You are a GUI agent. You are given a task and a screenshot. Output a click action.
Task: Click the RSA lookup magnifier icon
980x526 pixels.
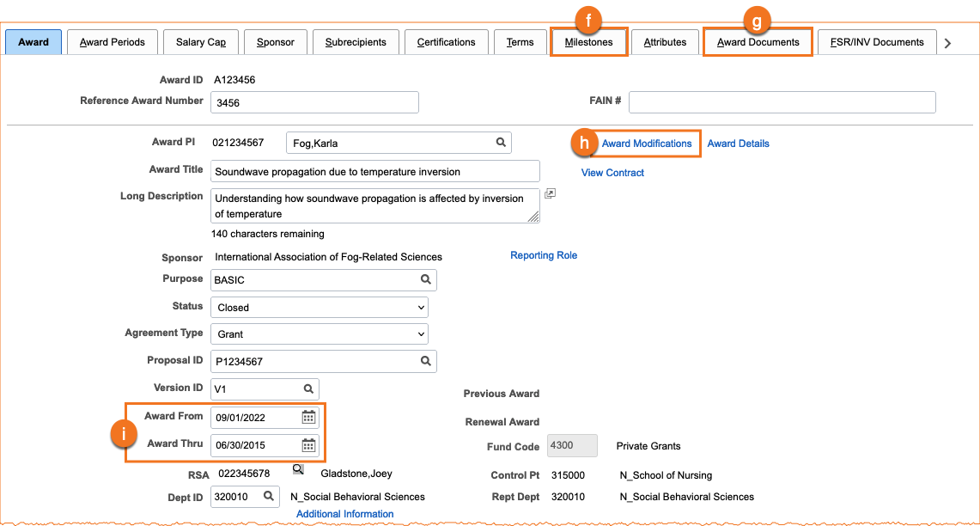tap(298, 469)
